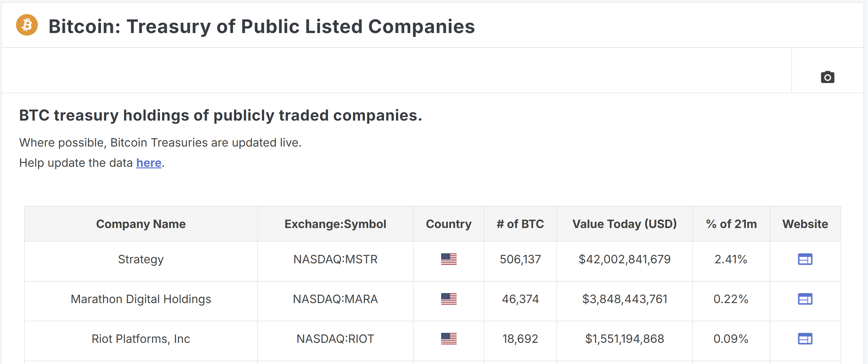Click the US flag next to Strategy
The width and height of the screenshot is (868, 364).
[x=449, y=259]
